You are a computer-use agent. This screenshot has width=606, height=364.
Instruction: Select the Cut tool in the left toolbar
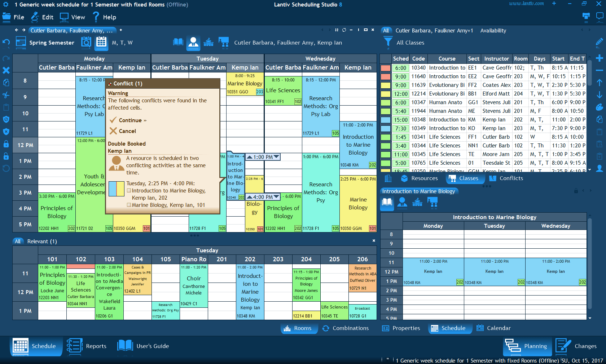pos(6,94)
